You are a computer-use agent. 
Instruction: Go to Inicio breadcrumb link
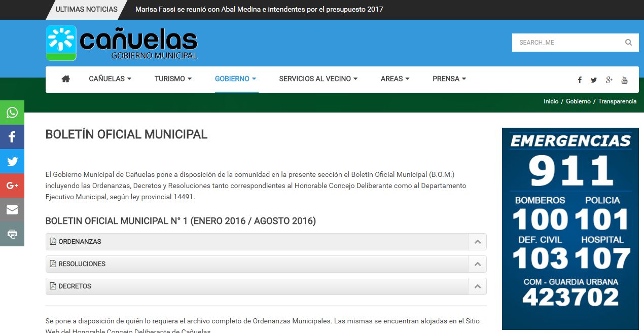click(551, 101)
